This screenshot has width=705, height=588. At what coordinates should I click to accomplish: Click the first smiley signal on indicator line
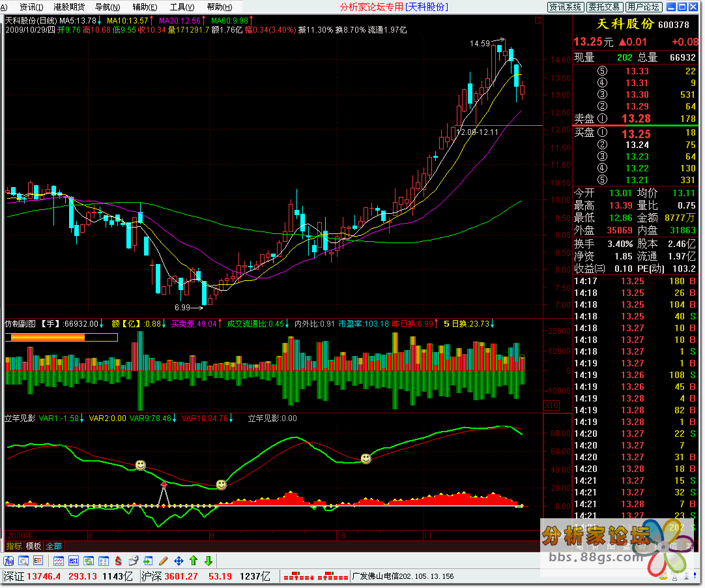click(x=141, y=465)
